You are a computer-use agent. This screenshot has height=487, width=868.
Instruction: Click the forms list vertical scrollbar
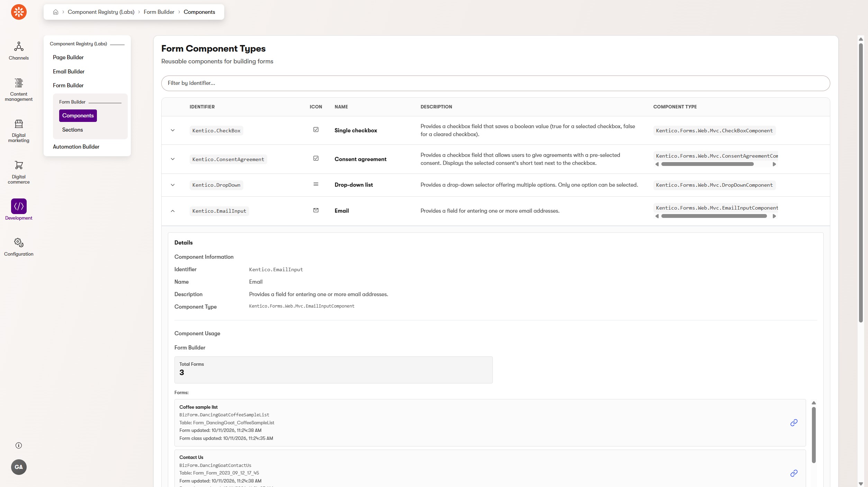pos(814,435)
